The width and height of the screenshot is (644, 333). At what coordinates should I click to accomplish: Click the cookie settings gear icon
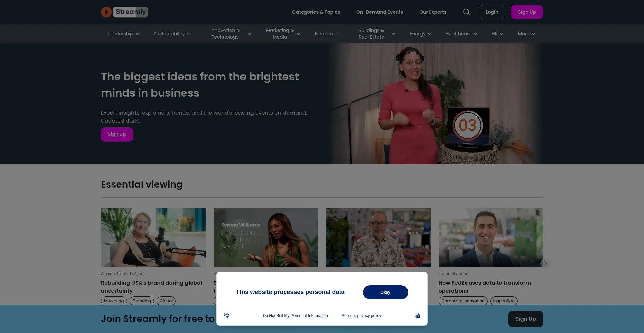point(226,315)
